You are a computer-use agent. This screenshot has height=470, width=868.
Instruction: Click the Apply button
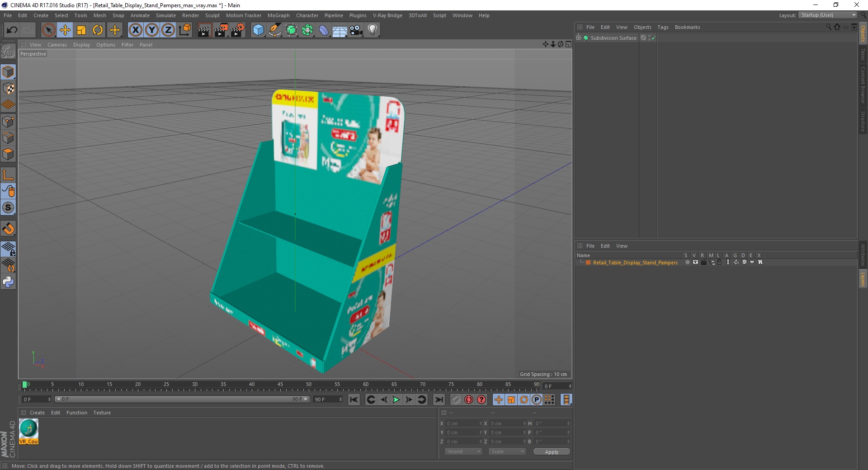pyautogui.click(x=552, y=452)
